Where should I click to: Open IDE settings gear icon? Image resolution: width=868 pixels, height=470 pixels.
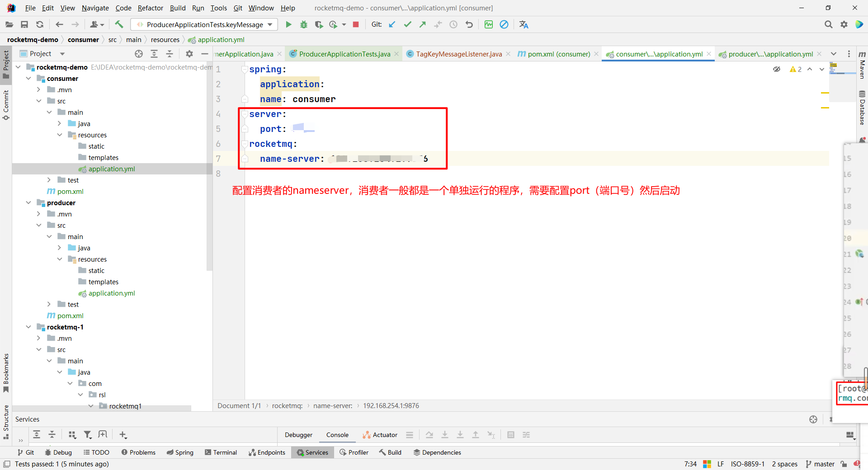844,24
